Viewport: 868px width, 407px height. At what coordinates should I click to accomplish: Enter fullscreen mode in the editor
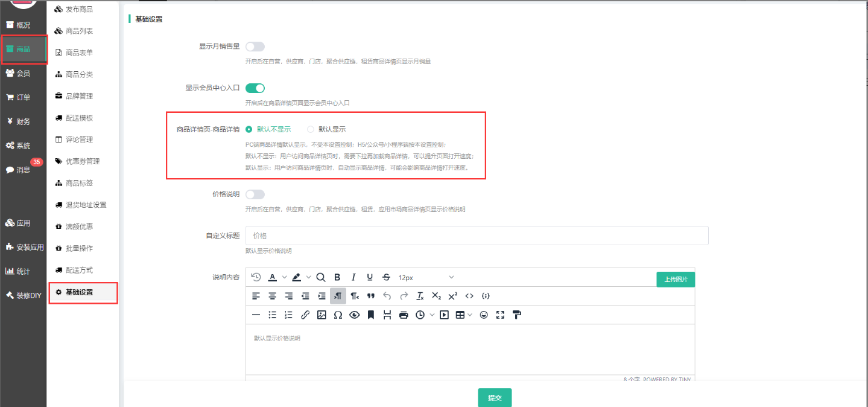pos(500,315)
